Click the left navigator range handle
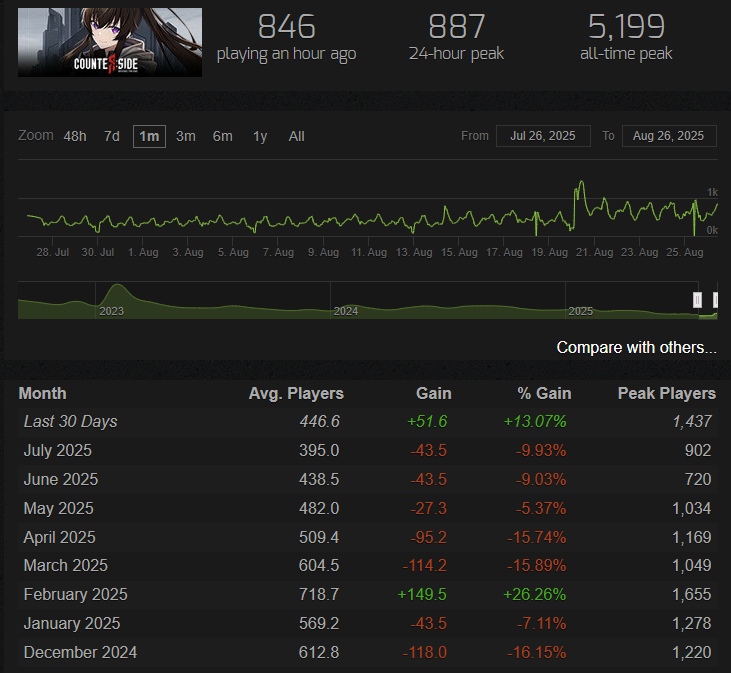The height and width of the screenshot is (673, 731). [697, 300]
